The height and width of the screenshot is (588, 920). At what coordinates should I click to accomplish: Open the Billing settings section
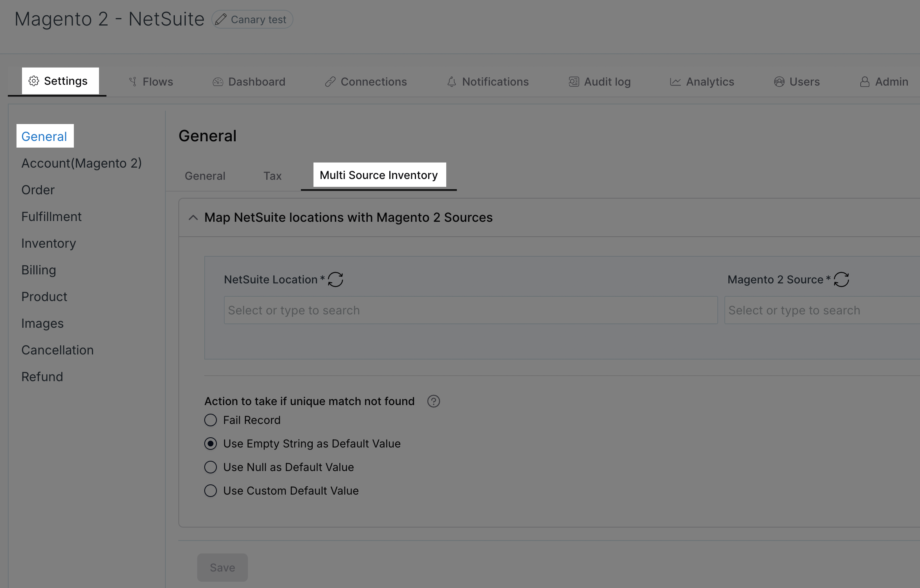pyautogui.click(x=39, y=270)
